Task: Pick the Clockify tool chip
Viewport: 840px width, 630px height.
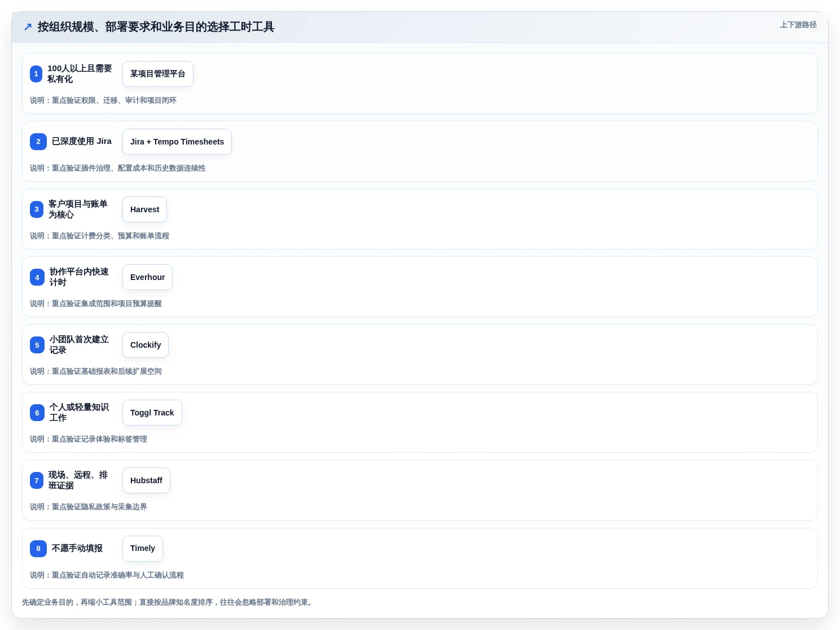Action: (x=146, y=345)
